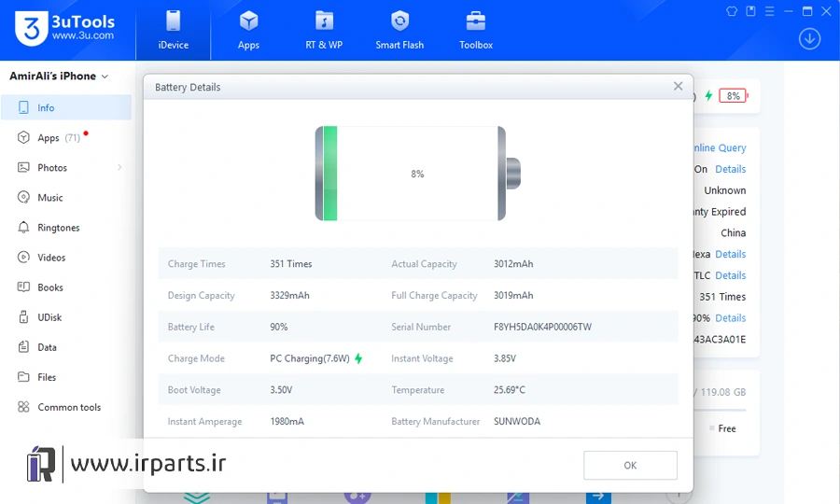Open the Apps tab in top toolbar
Screen dimensions: 840x504
[248, 30]
